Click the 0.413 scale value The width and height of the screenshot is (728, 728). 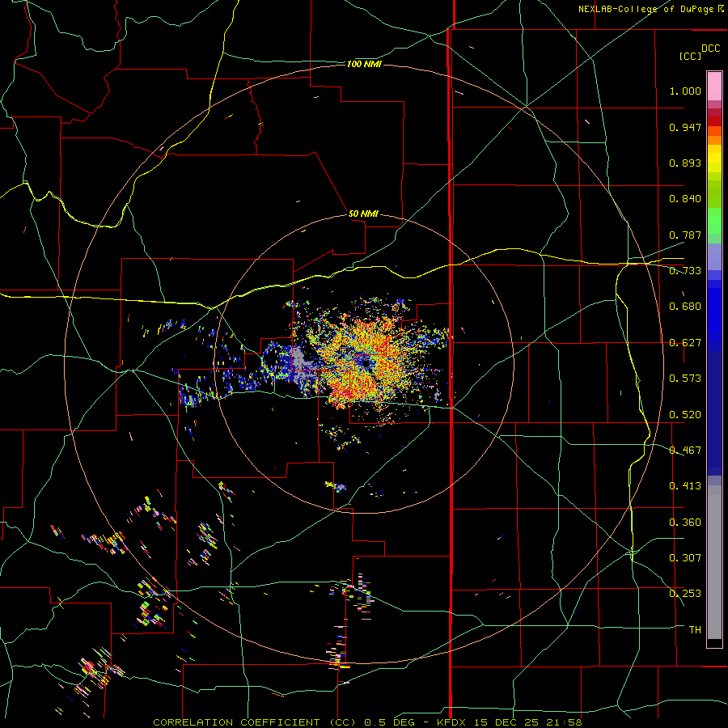pos(685,486)
